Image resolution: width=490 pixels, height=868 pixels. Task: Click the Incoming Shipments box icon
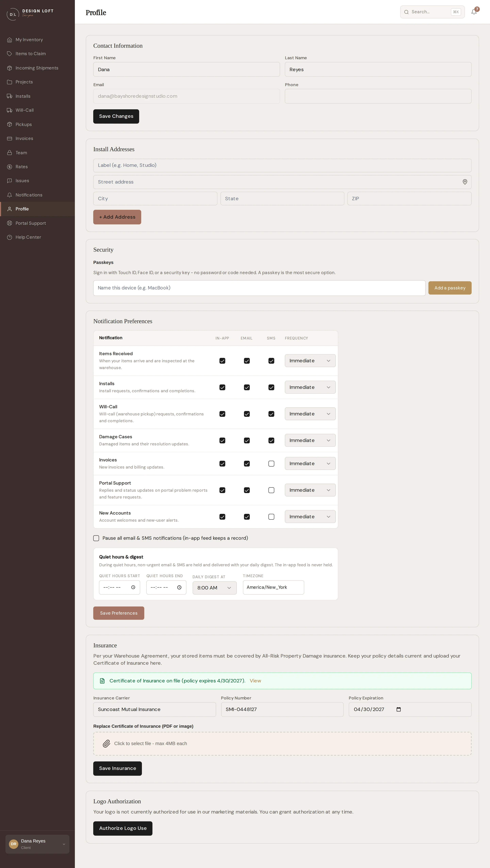[x=9, y=68]
